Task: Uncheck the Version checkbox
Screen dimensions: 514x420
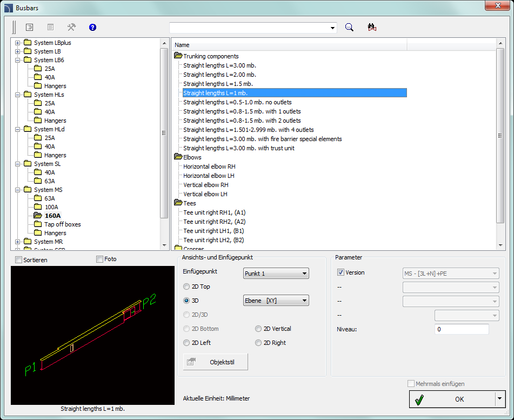Action: click(341, 272)
